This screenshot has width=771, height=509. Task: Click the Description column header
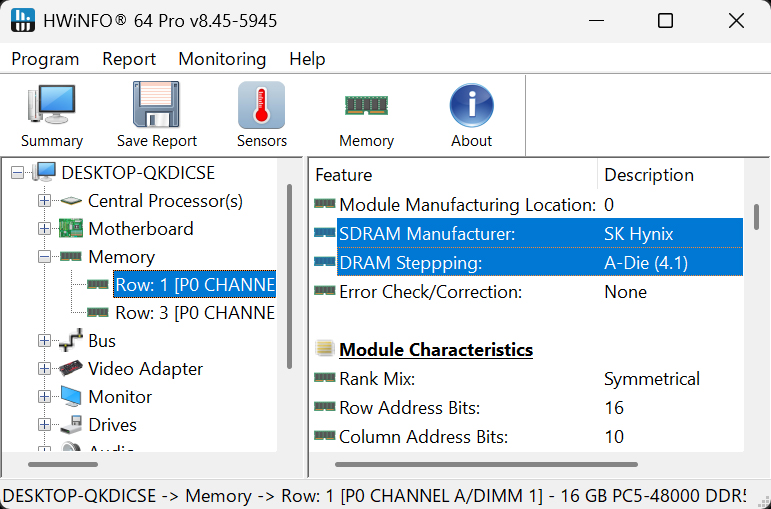tap(671, 175)
